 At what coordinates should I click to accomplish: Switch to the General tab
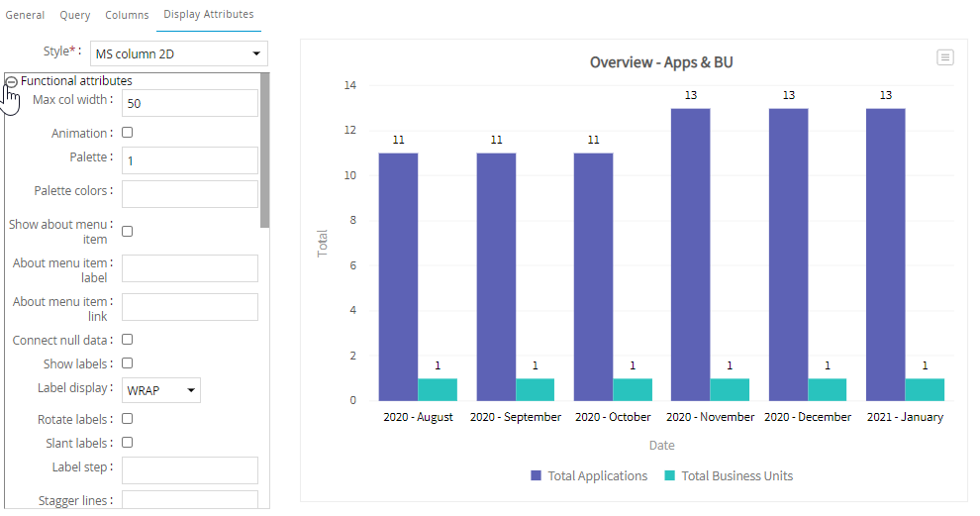(25, 15)
